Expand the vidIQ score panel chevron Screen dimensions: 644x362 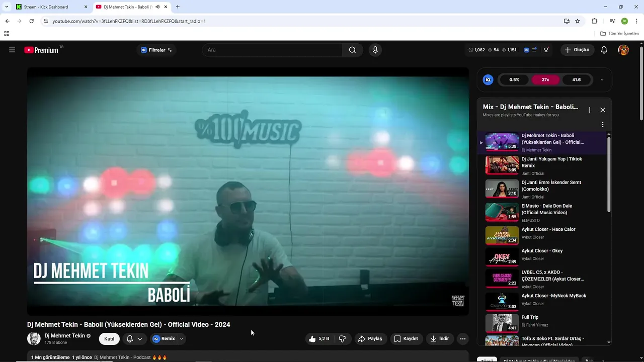pos(602,79)
